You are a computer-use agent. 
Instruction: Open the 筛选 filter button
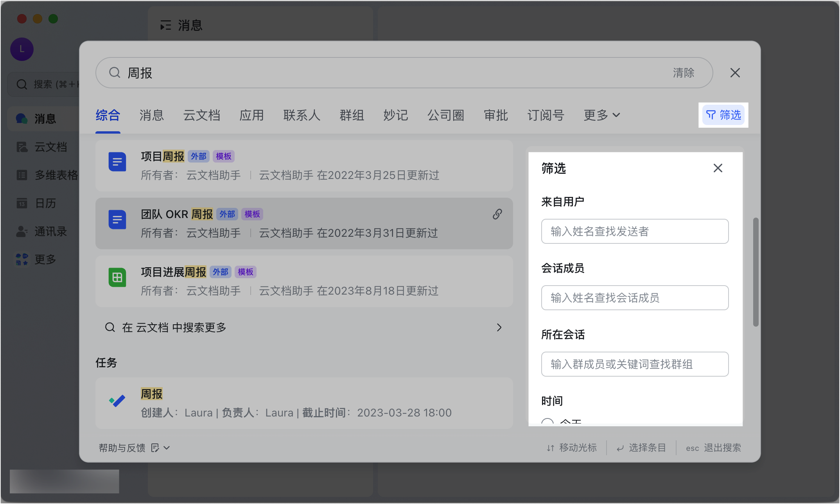(x=723, y=115)
